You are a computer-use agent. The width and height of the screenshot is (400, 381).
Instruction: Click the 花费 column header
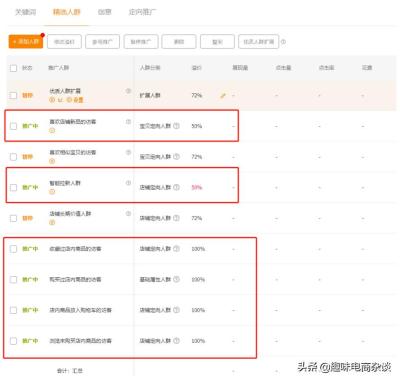click(367, 68)
